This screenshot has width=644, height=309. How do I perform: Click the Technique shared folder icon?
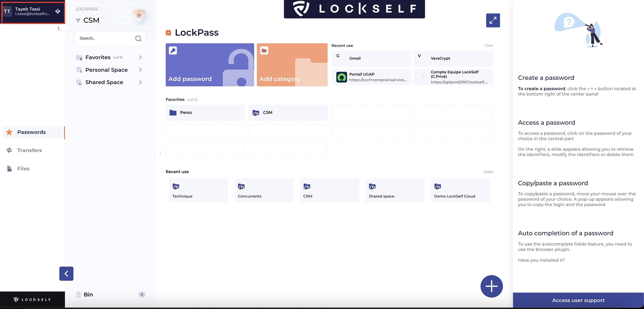(x=176, y=187)
